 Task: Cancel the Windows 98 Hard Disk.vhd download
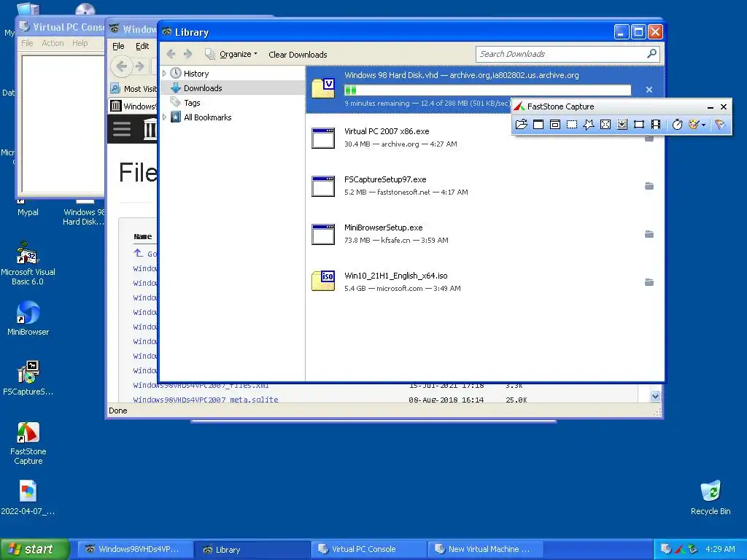(649, 90)
